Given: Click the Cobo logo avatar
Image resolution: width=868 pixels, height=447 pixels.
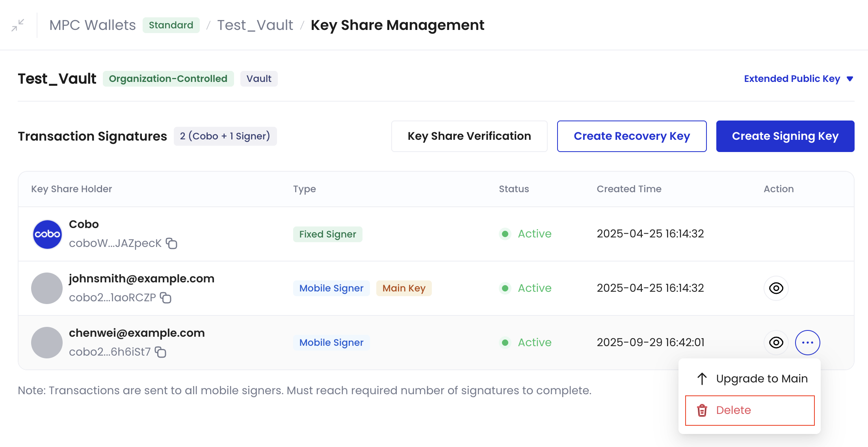Looking at the screenshot, I should pos(47,234).
